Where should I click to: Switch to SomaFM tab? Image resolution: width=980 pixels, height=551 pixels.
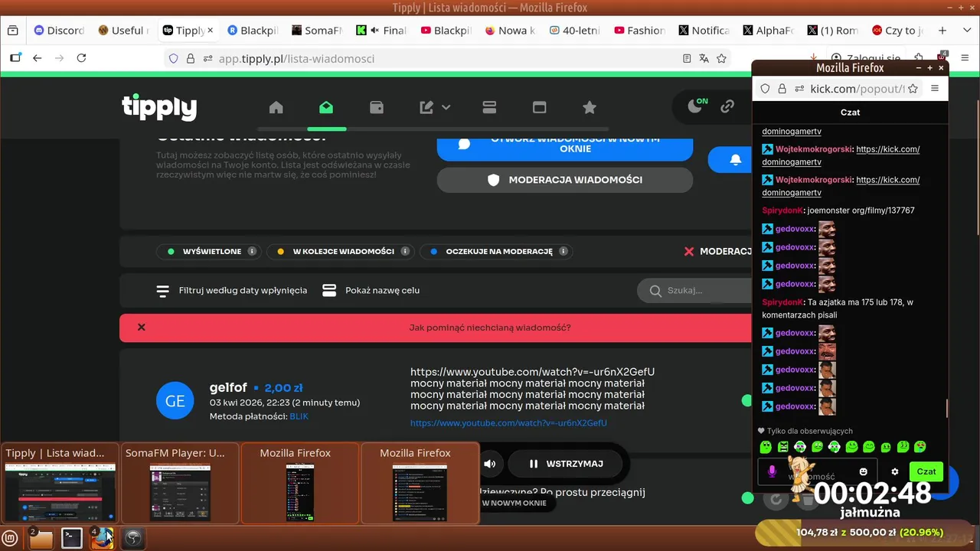316,31
